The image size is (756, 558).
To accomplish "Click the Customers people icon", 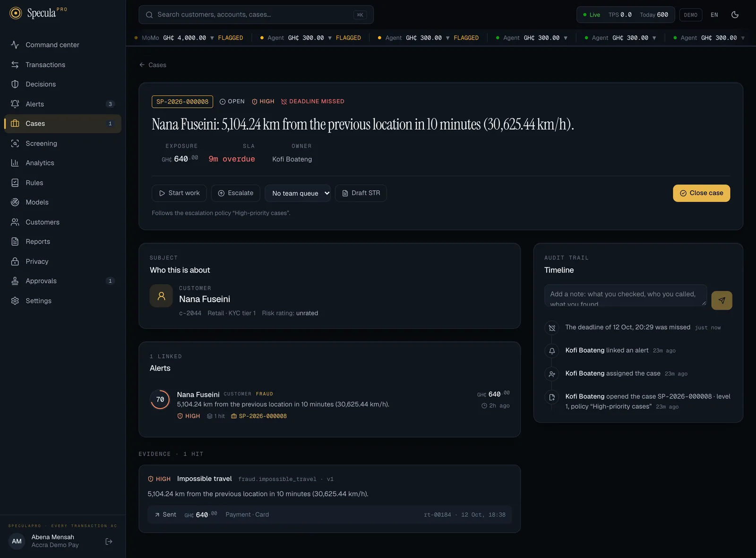I will coord(15,222).
